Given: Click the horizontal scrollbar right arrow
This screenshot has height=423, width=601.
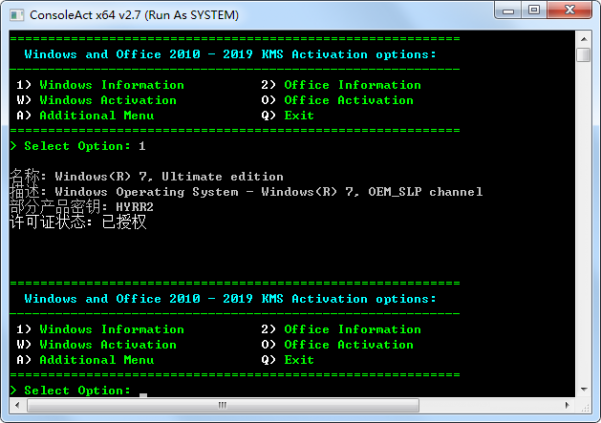Looking at the screenshot, I should tap(567, 405).
